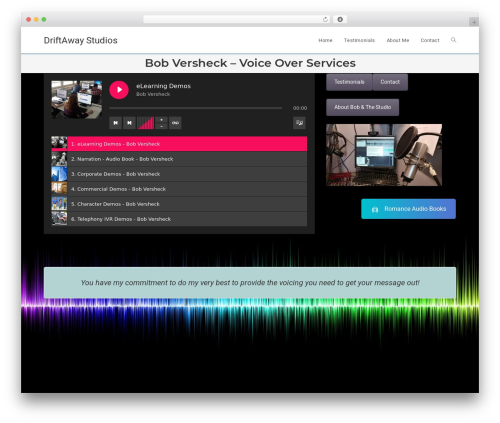Click About Bob & The Studio button
The height and width of the screenshot is (423, 500).
click(x=362, y=107)
